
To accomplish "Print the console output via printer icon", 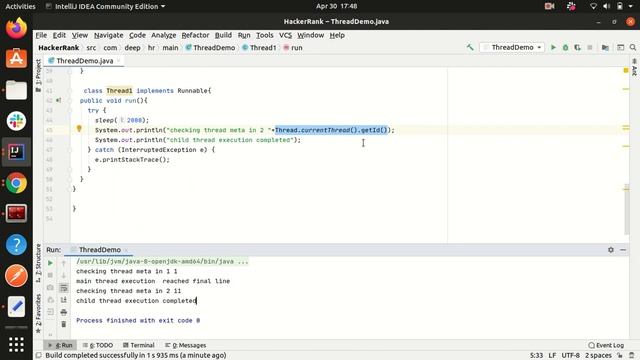I will tap(64, 312).
